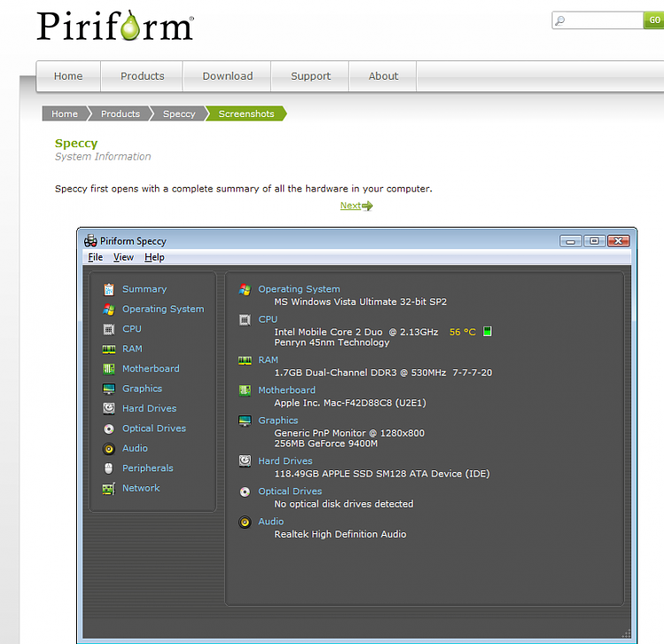This screenshot has height=644, width=664.
Task: Click the Piriform logo
Action: point(115,26)
